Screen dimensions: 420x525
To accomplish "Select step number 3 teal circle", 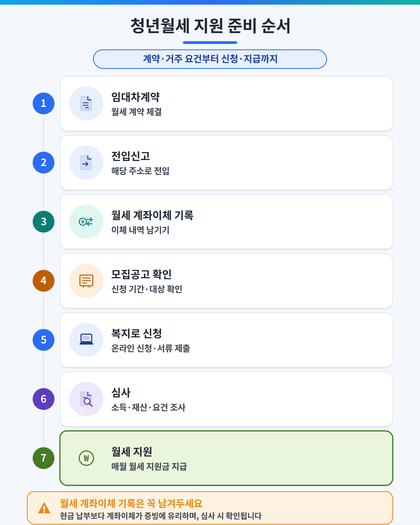I will pos(44,222).
